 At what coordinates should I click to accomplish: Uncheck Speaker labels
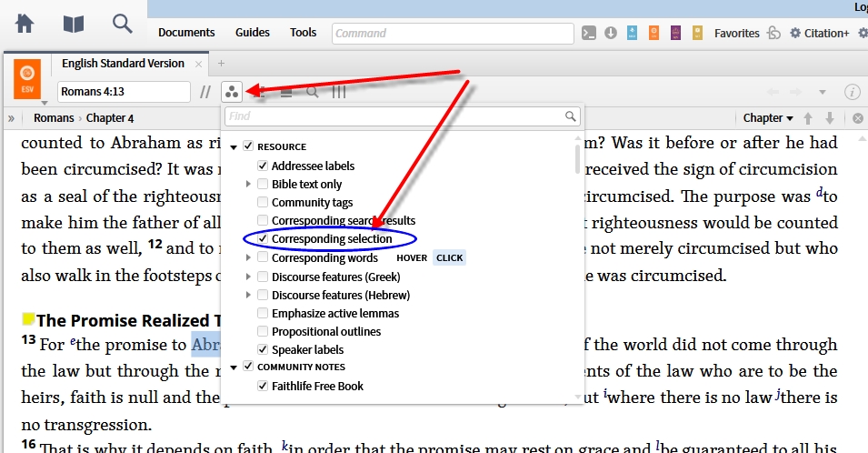click(x=263, y=349)
